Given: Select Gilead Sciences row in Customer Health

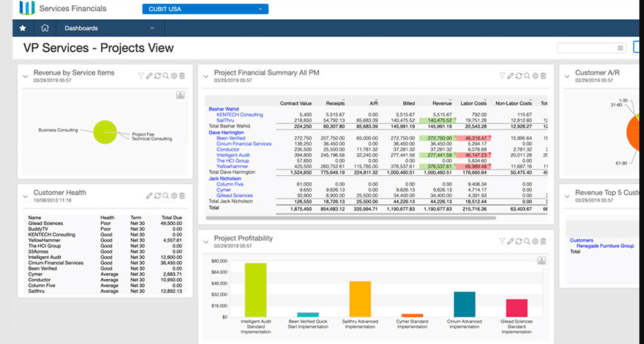Looking at the screenshot, I should pyautogui.click(x=104, y=223).
